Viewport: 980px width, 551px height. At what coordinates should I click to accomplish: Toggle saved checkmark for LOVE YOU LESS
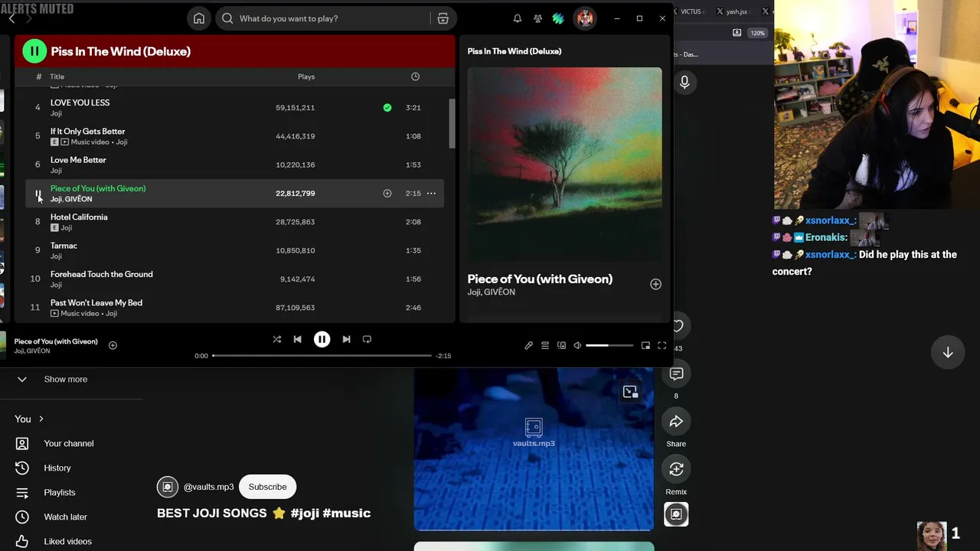pyautogui.click(x=387, y=108)
